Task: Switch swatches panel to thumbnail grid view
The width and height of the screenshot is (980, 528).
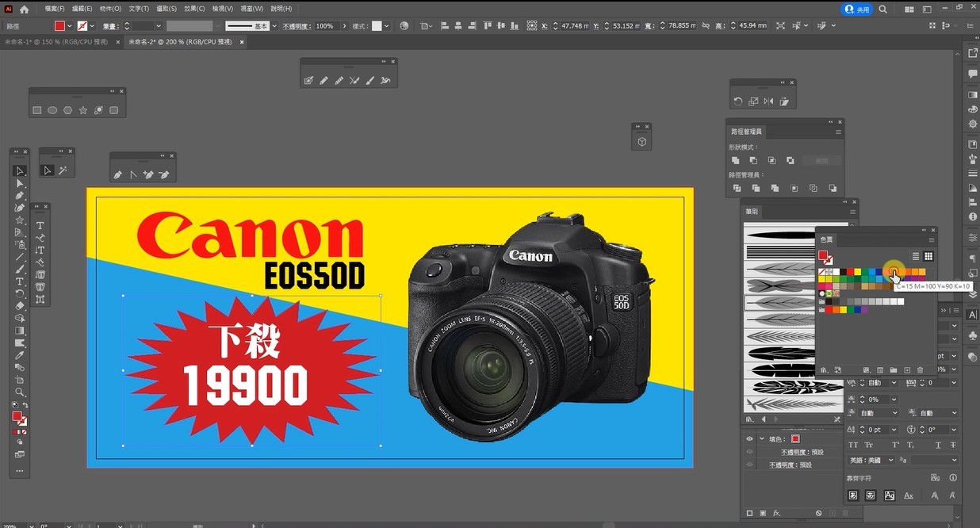Action: click(928, 256)
